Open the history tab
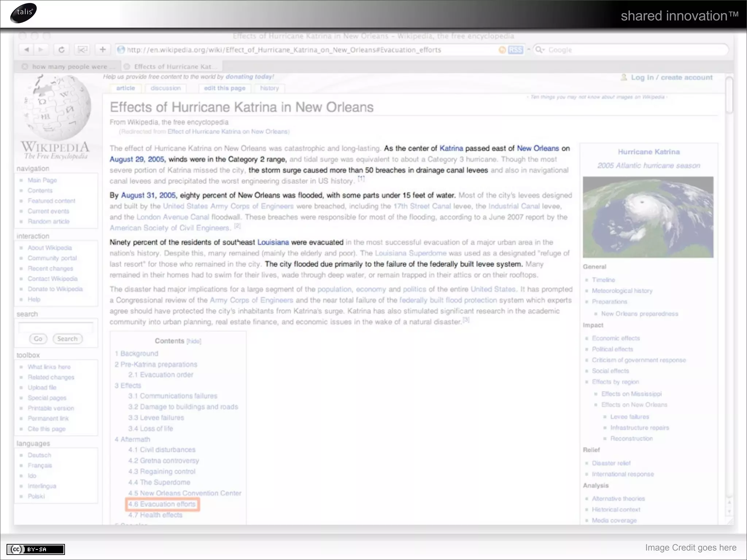This screenshot has height=560, width=747. coord(269,88)
